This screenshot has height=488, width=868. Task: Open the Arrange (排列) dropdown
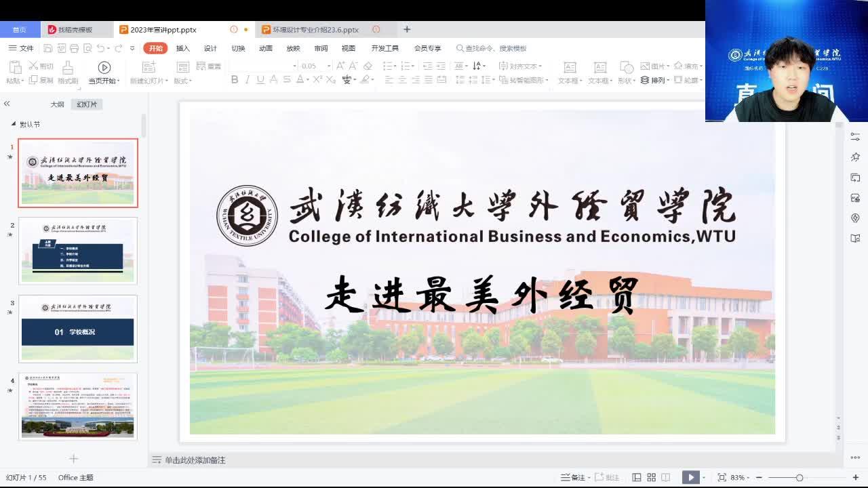[654, 80]
